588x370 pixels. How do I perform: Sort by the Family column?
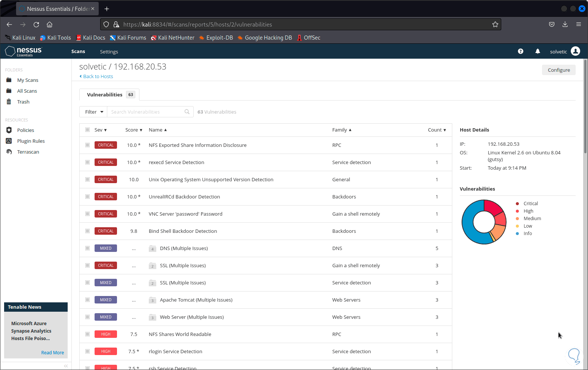point(342,130)
